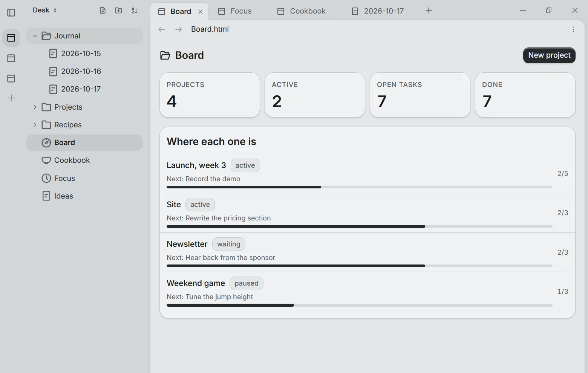Open the Desk vault switcher dropdown
The image size is (588, 373).
click(x=45, y=10)
